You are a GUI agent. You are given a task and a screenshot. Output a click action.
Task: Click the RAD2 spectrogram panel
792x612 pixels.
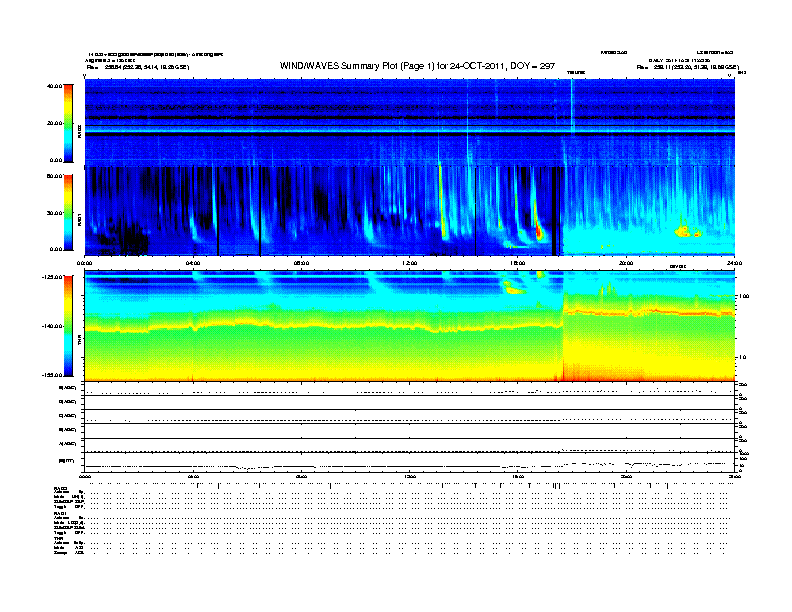(x=409, y=122)
